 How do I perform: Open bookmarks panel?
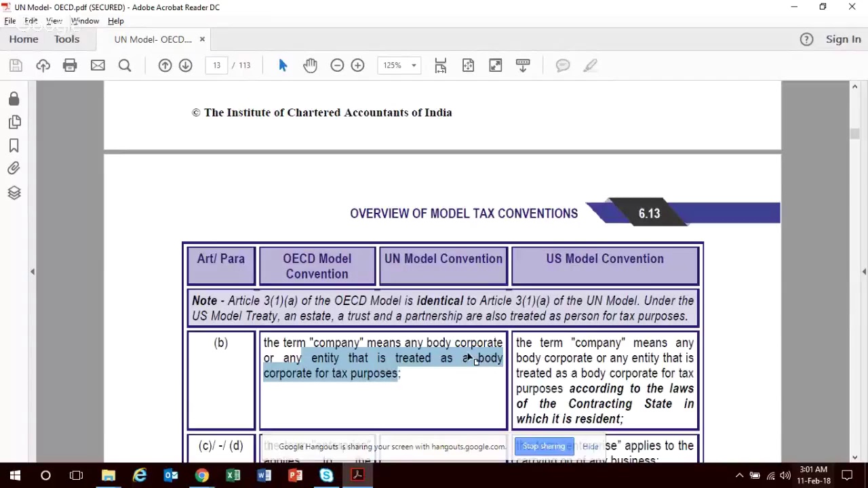pyautogui.click(x=14, y=145)
